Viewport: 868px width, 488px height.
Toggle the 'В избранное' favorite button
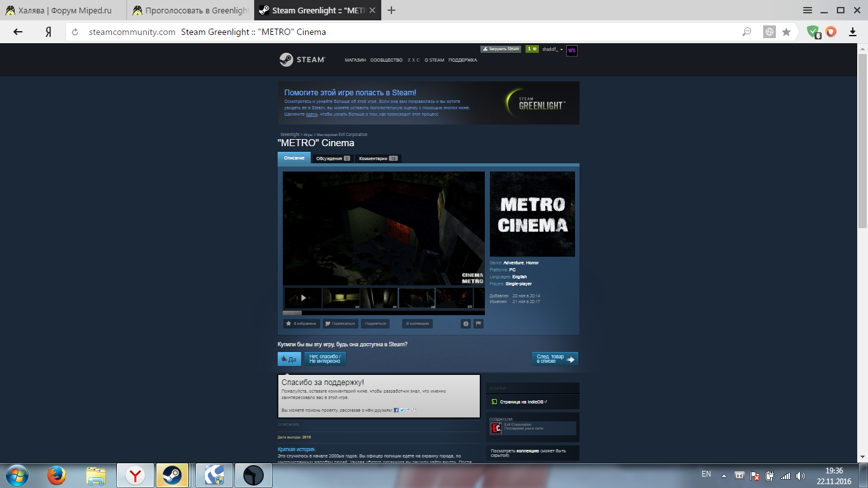[x=301, y=323]
